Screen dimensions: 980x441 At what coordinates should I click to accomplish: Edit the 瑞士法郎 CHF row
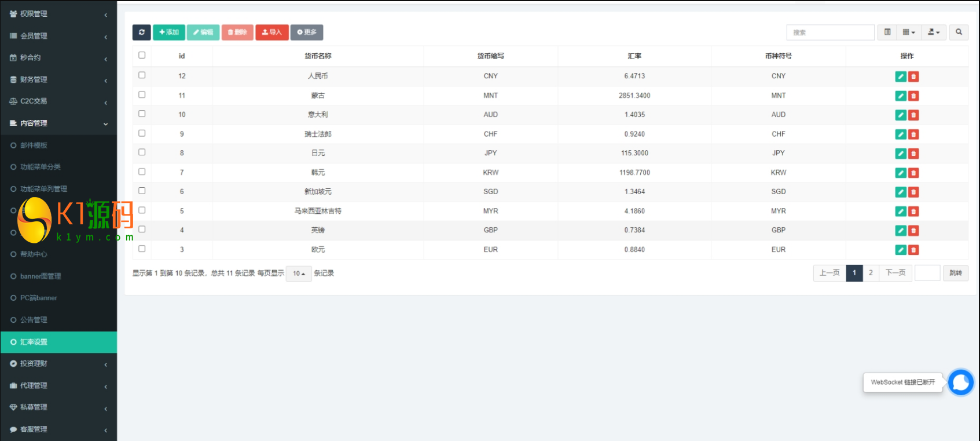(x=901, y=134)
